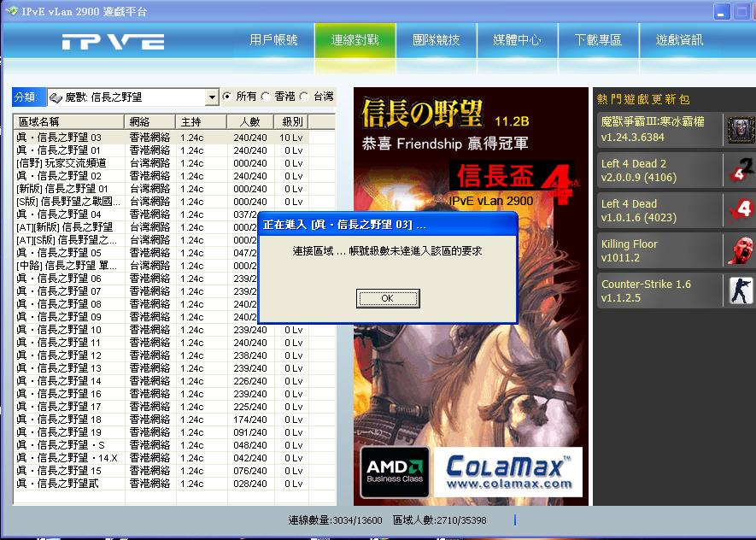This screenshot has height=540, width=756.
Task: Open the 團隊競技 tab
Action: point(437,40)
